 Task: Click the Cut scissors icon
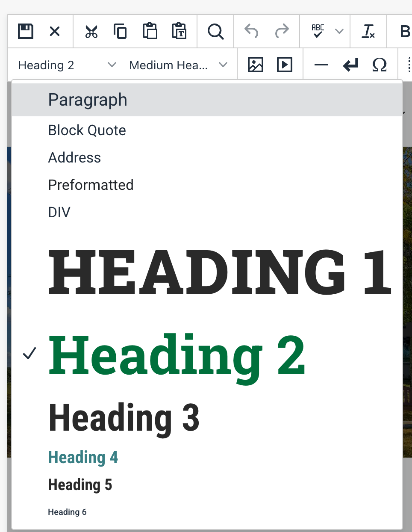click(x=91, y=31)
